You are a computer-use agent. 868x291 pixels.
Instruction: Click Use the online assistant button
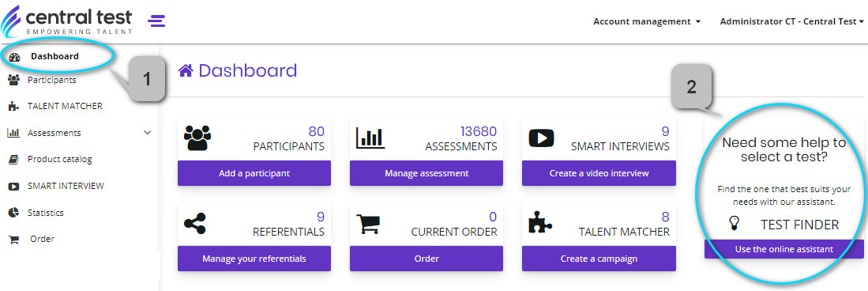pos(783,249)
